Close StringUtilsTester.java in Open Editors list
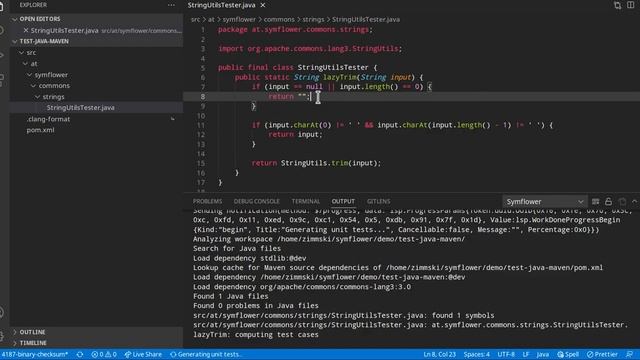 26,30
